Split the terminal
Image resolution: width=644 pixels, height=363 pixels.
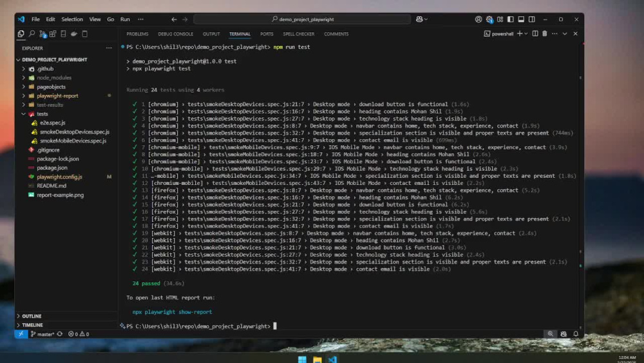[535, 34]
